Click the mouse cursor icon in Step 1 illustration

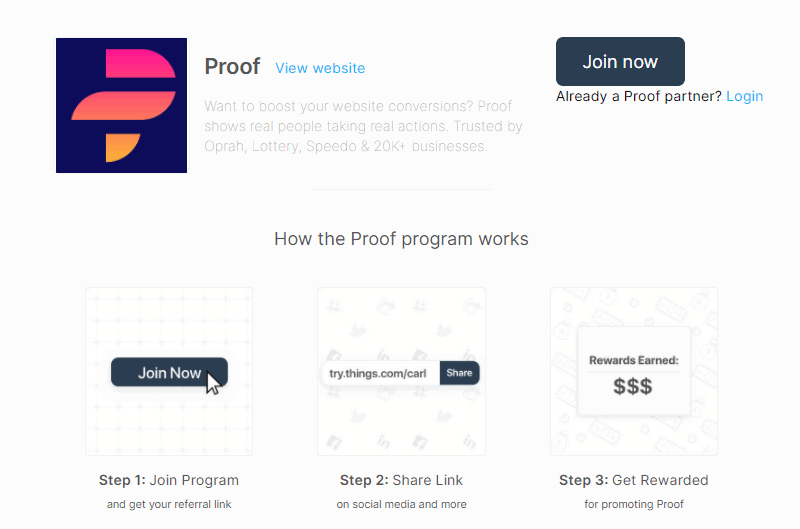point(213,382)
